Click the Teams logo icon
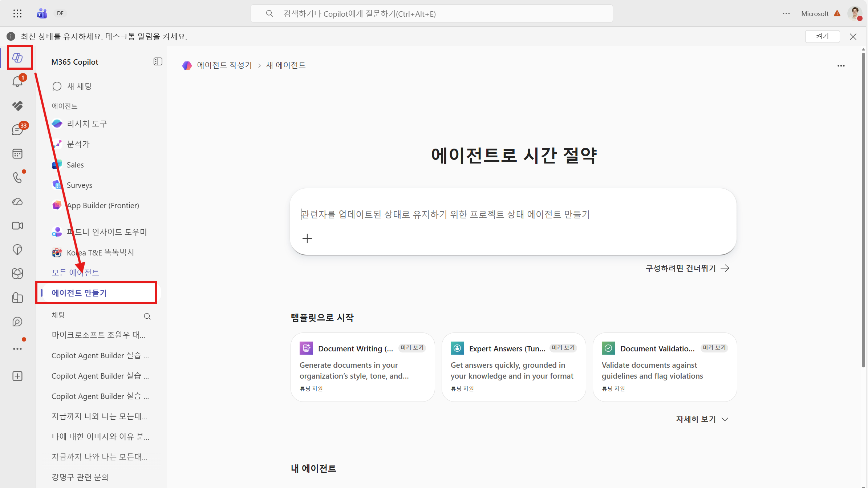 42,13
